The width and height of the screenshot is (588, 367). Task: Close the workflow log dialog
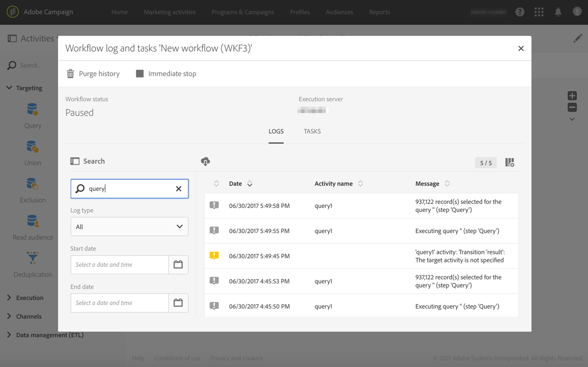(x=521, y=49)
